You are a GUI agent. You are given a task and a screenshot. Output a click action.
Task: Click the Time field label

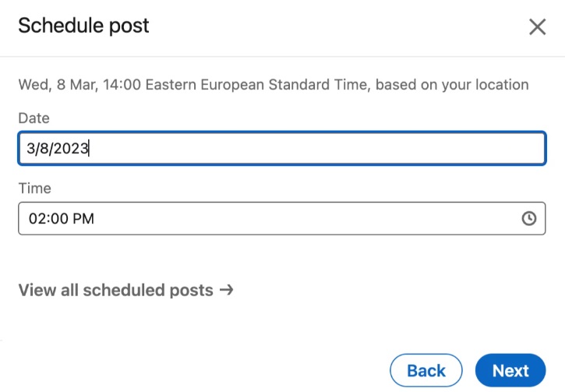click(34, 189)
